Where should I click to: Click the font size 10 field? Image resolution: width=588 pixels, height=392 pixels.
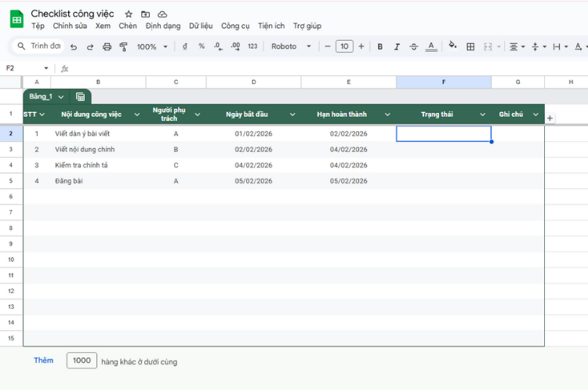pos(344,46)
